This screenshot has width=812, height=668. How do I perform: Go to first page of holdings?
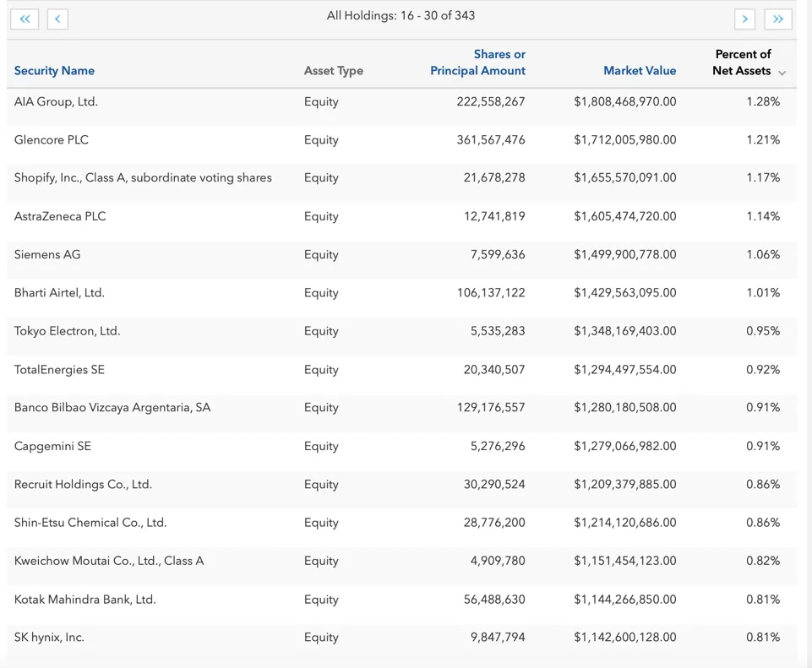pos(25,19)
